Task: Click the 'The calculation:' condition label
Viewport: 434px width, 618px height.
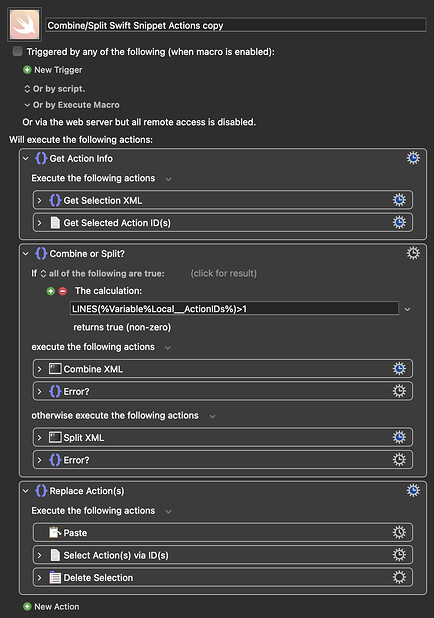Action: tap(108, 291)
